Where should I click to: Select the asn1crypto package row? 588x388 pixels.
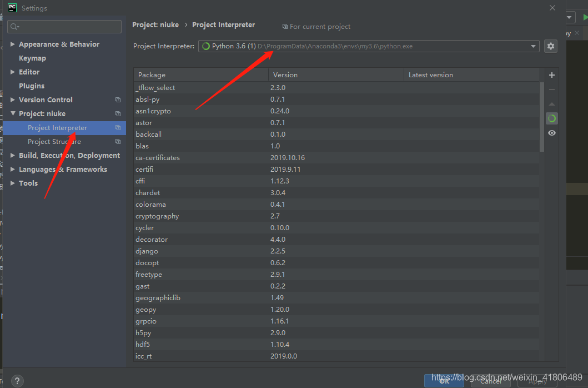[336, 111]
